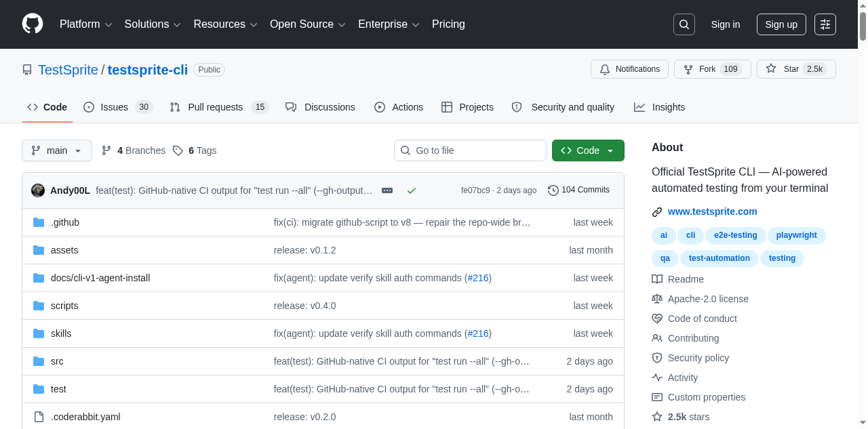Click the src folder icon
The height and width of the screenshot is (429, 868).
point(39,361)
